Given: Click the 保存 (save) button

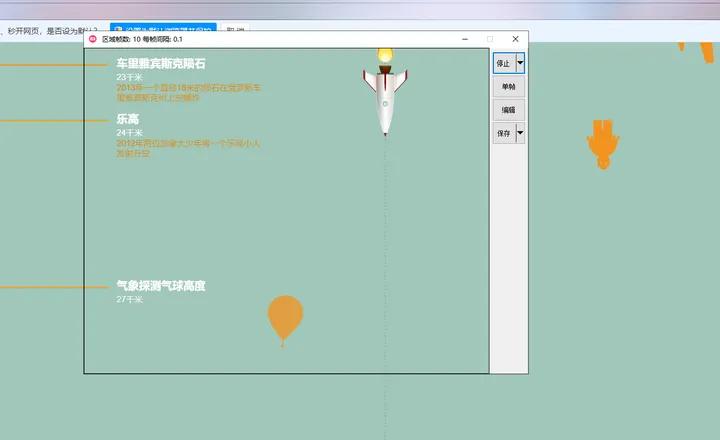Looking at the screenshot, I should pyautogui.click(x=504, y=133).
